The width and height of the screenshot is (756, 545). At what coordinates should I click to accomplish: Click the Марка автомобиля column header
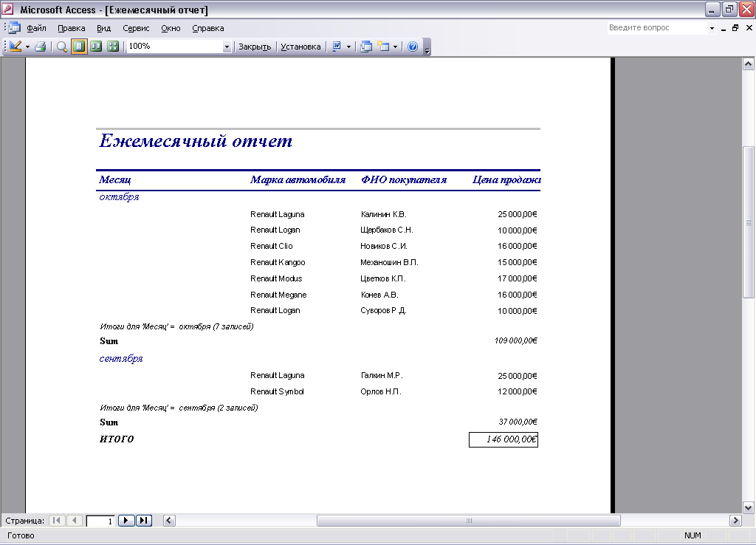[298, 180]
